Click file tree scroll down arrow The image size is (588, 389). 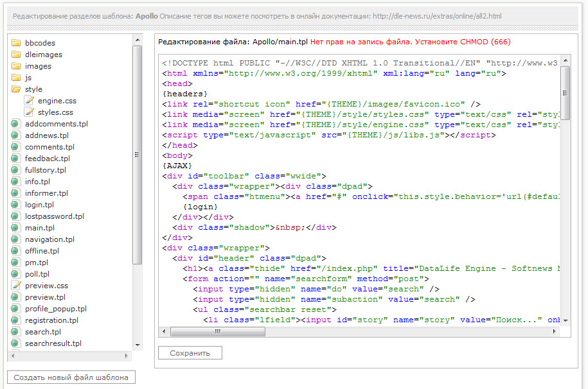[x=138, y=345]
